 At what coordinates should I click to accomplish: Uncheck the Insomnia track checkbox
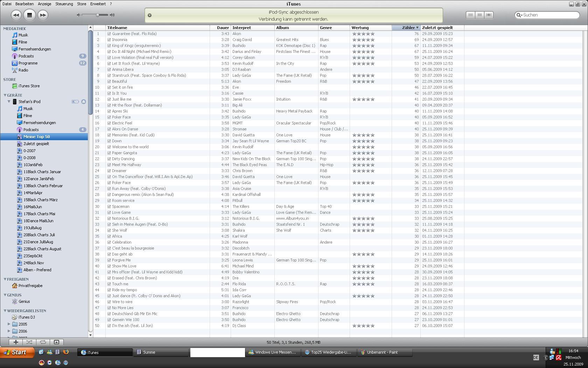pyautogui.click(x=109, y=40)
